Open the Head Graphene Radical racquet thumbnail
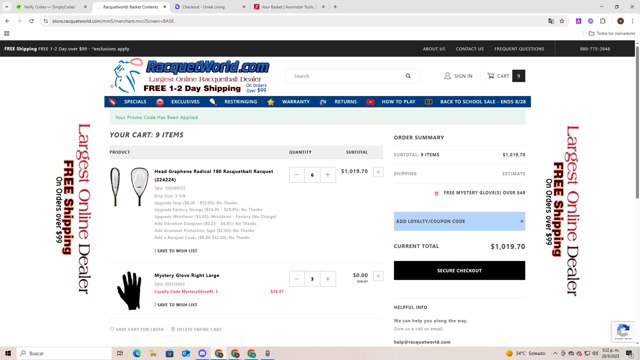 [x=129, y=187]
